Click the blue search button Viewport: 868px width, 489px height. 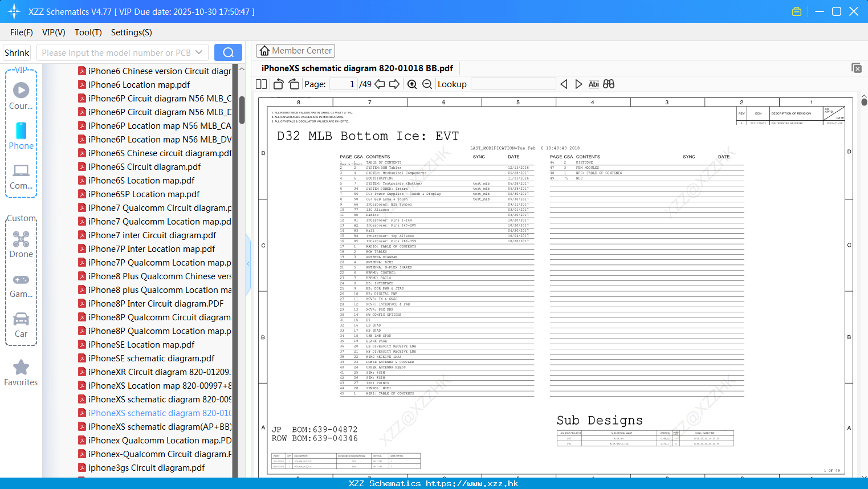coord(228,52)
